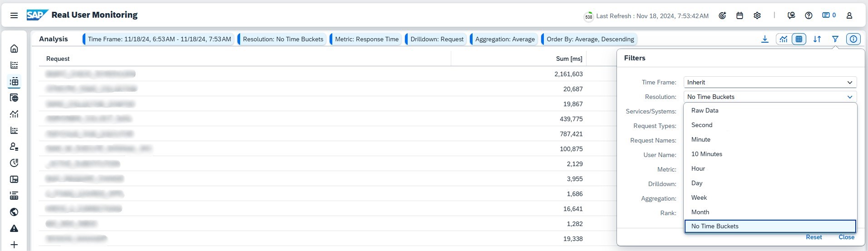Open settings gear in header
Viewport: 868px width, 251px height.
[757, 15]
